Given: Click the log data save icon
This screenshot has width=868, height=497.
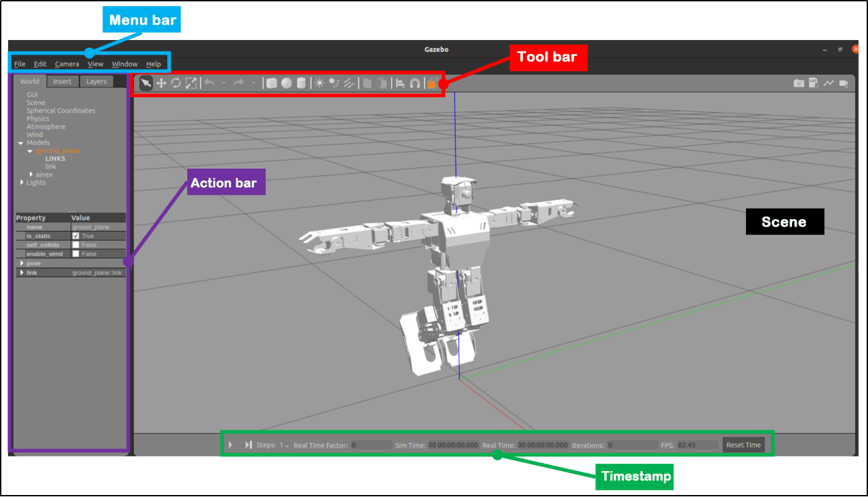Looking at the screenshot, I should point(813,83).
